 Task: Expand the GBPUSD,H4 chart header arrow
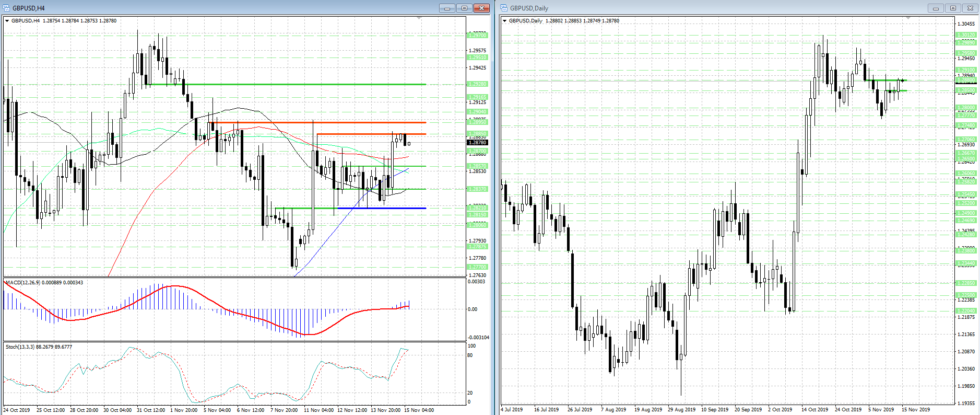point(7,21)
